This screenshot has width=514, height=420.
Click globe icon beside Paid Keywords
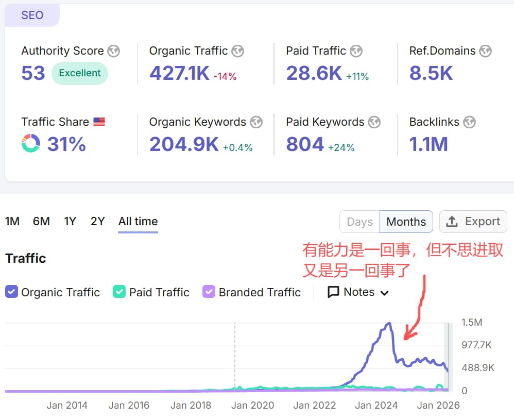coord(374,122)
